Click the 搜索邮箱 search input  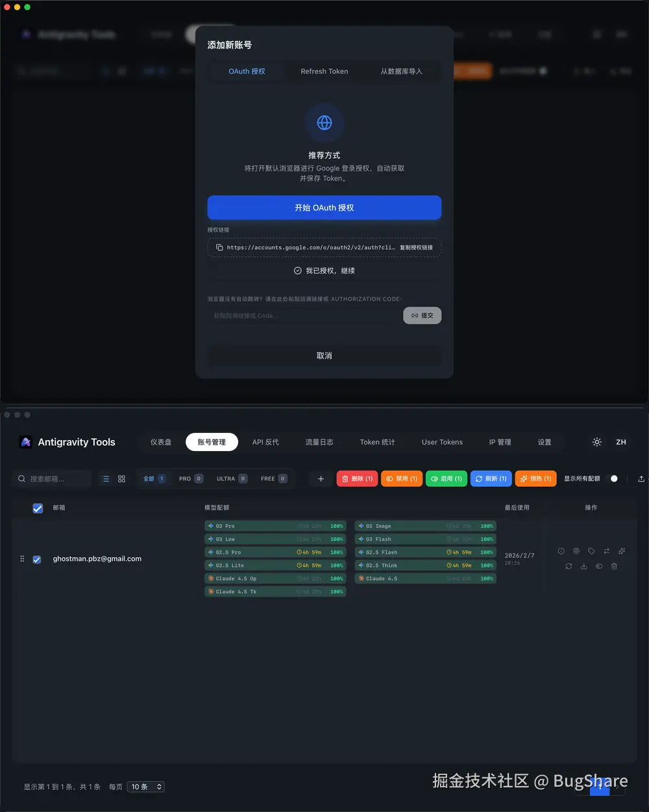click(53, 479)
